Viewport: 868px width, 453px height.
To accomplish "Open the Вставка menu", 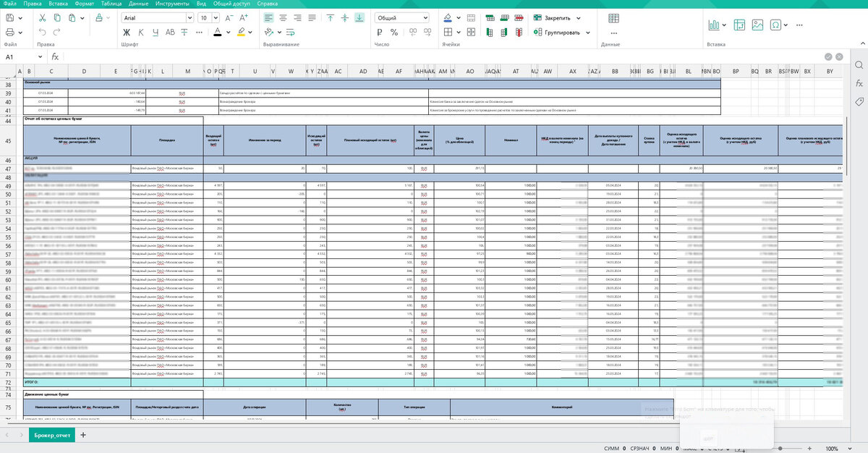I will (59, 4).
